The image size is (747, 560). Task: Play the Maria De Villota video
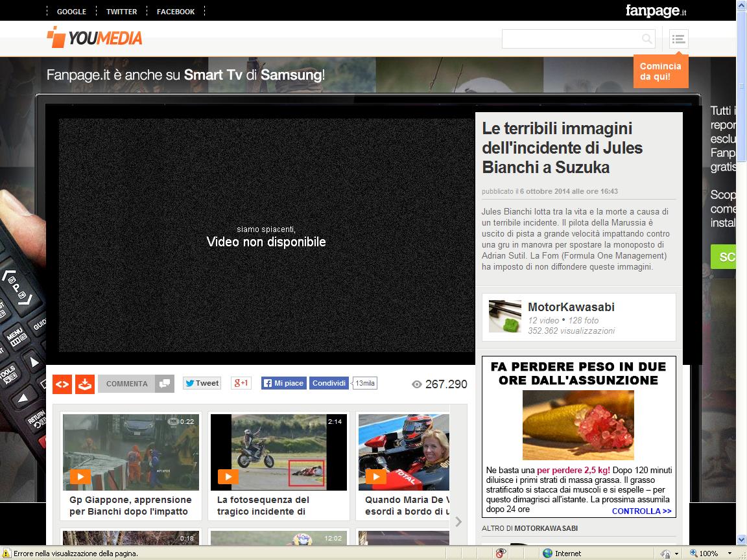[x=403, y=452]
